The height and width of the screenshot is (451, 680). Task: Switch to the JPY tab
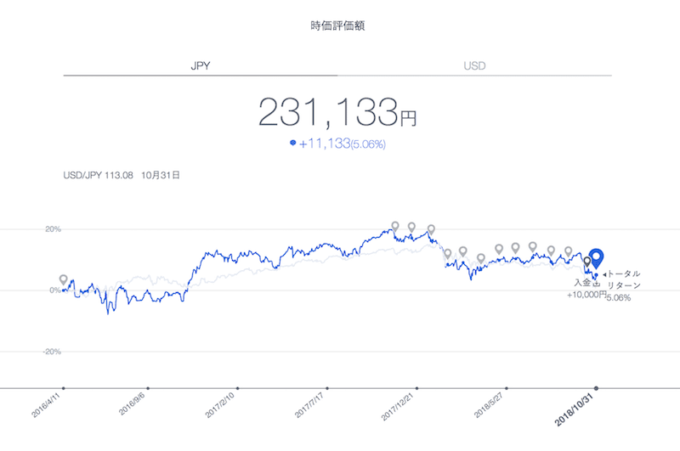pos(200,66)
